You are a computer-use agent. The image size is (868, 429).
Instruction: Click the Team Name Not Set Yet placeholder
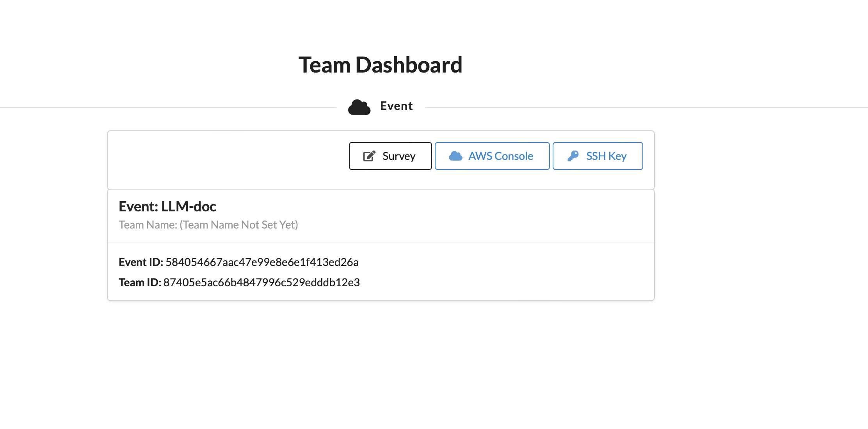(x=208, y=225)
